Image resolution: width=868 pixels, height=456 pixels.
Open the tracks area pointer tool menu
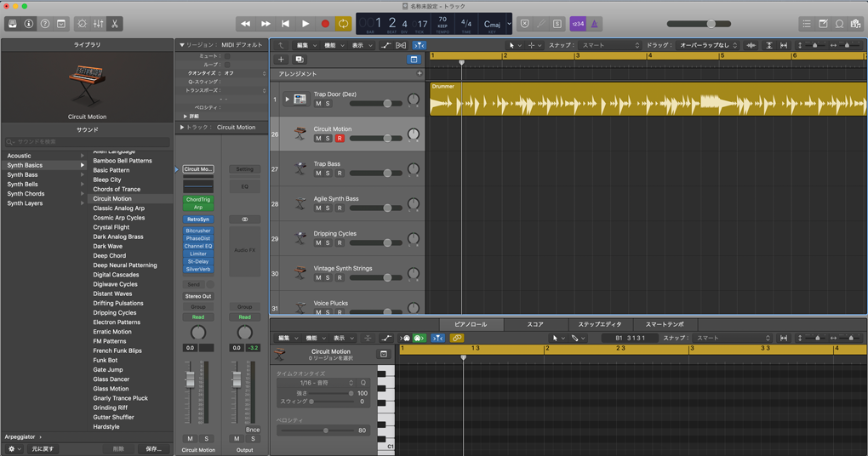point(515,45)
